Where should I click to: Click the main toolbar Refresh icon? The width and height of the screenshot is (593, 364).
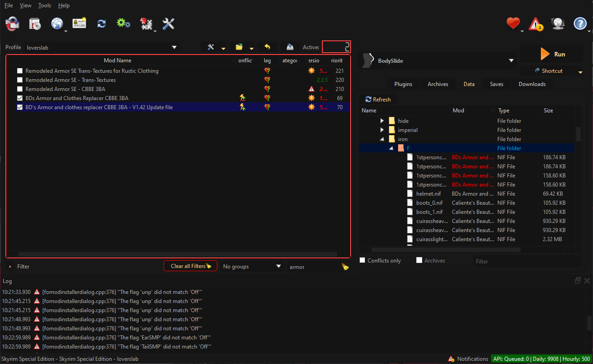[102, 24]
